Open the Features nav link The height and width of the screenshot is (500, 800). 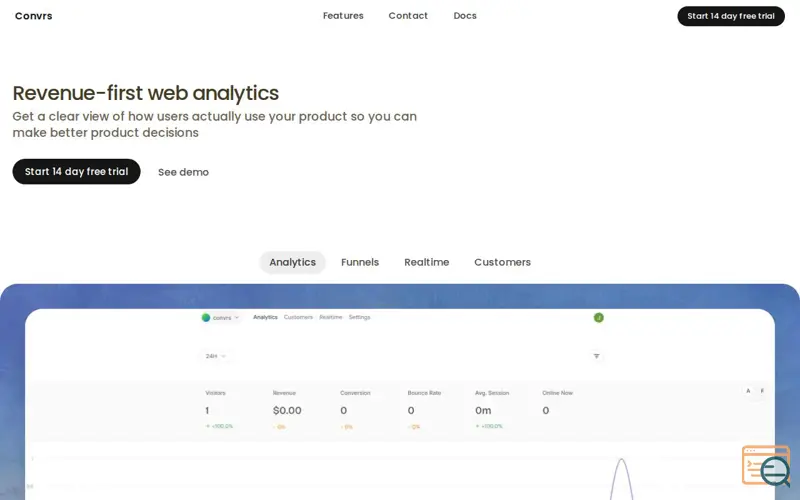tap(343, 16)
